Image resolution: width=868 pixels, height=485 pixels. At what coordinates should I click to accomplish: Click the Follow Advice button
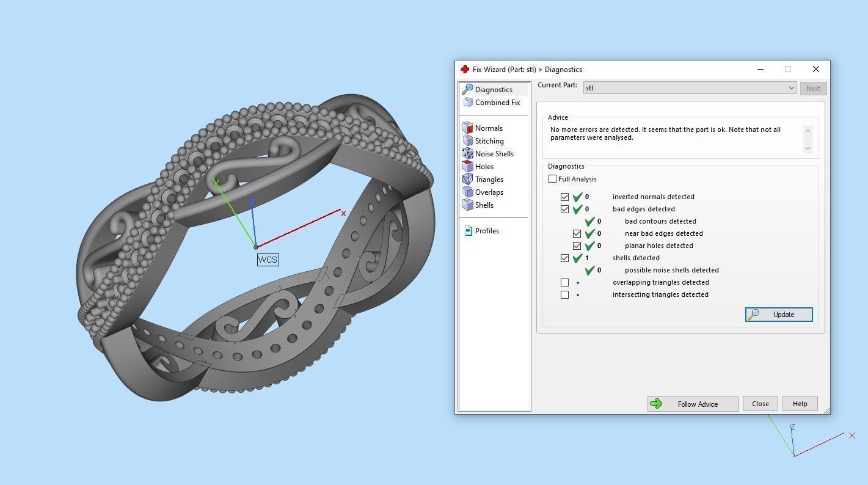click(x=693, y=404)
